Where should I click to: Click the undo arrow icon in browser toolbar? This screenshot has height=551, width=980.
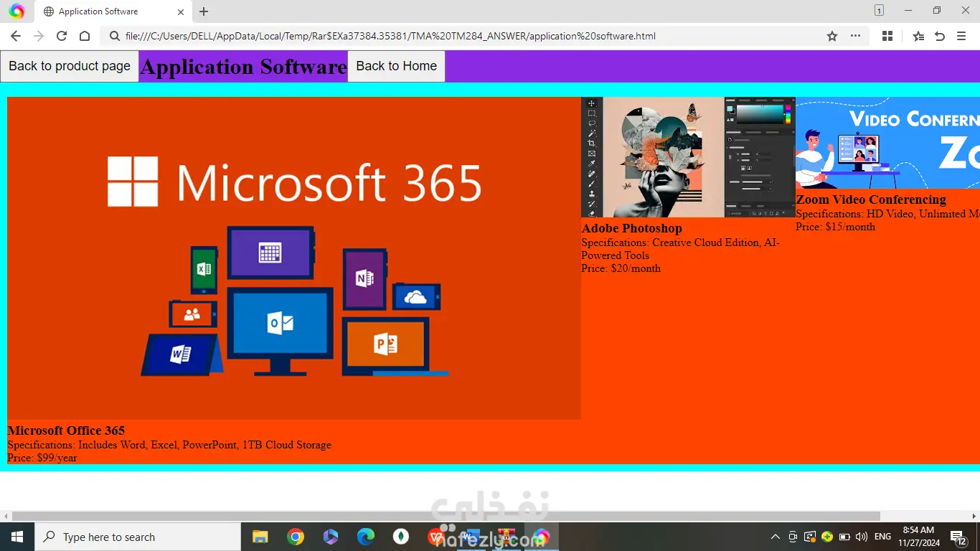pos(940,36)
